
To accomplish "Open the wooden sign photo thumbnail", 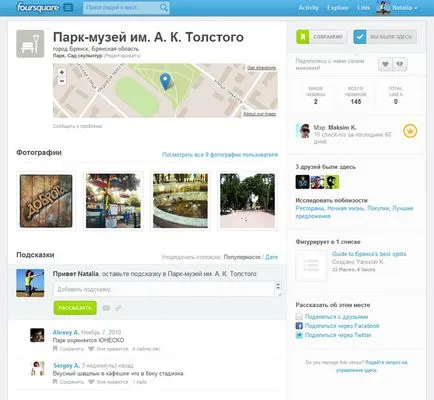I will pyautogui.click(x=46, y=201).
